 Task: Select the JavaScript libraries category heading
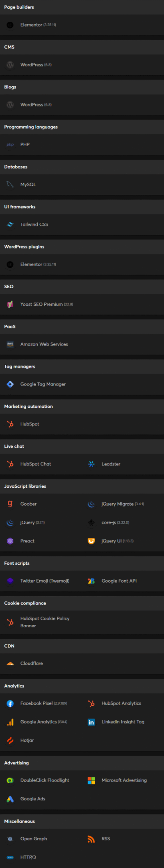(x=25, y=486)
